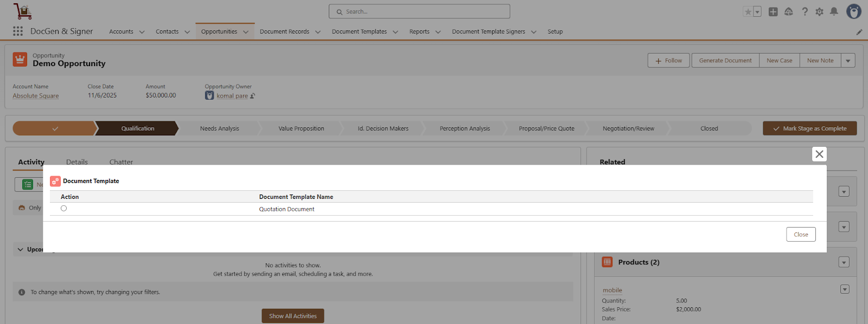Click the Generate Document button
The height and width of the screenshot is (324, 868).
pyautogui.click(x=725, y=61)
